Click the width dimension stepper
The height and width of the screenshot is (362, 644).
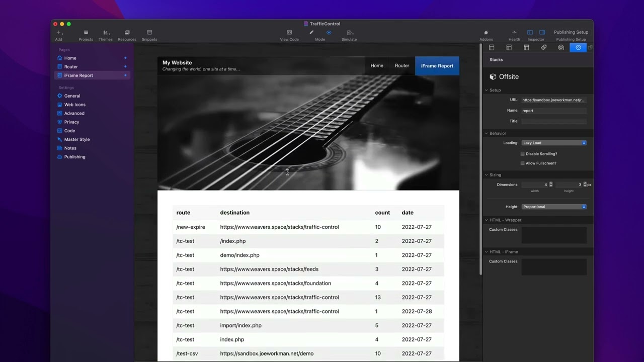tap(551, 185)
